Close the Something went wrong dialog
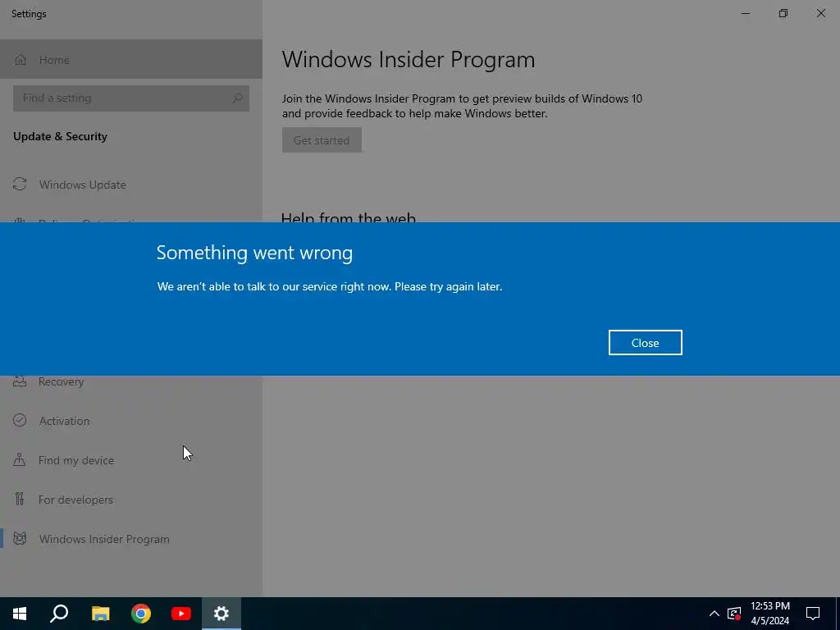Screen dimensions: 840x630 [645, 343]
